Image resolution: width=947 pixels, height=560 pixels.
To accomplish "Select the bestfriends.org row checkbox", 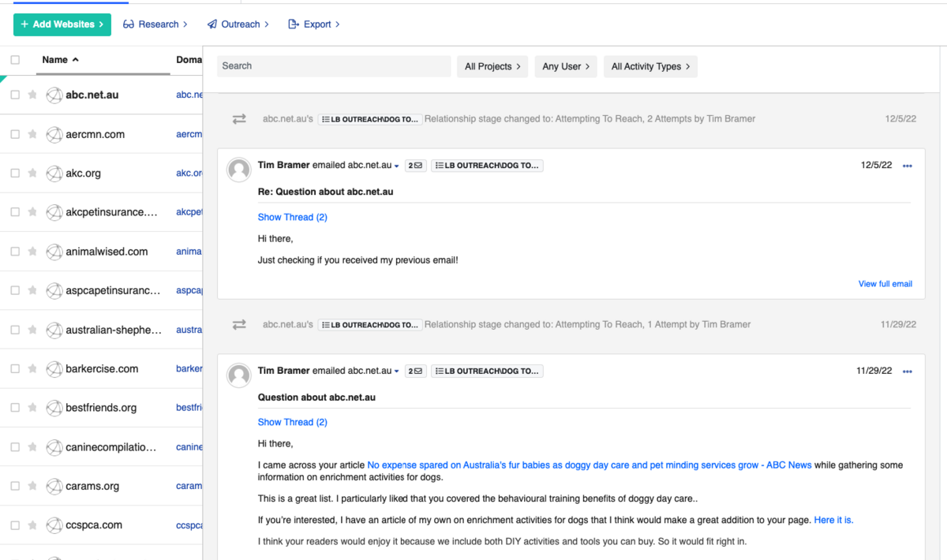I will 15,408.
